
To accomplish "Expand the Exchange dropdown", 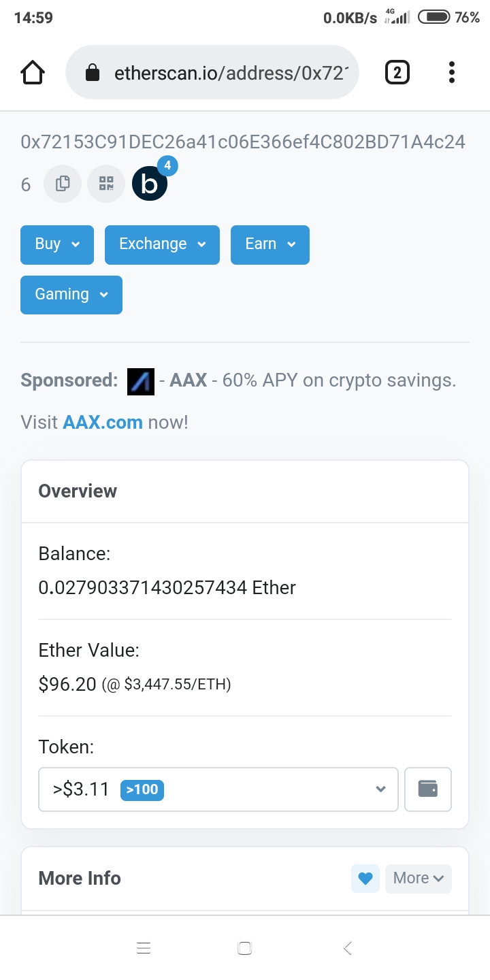I will 162,244.
